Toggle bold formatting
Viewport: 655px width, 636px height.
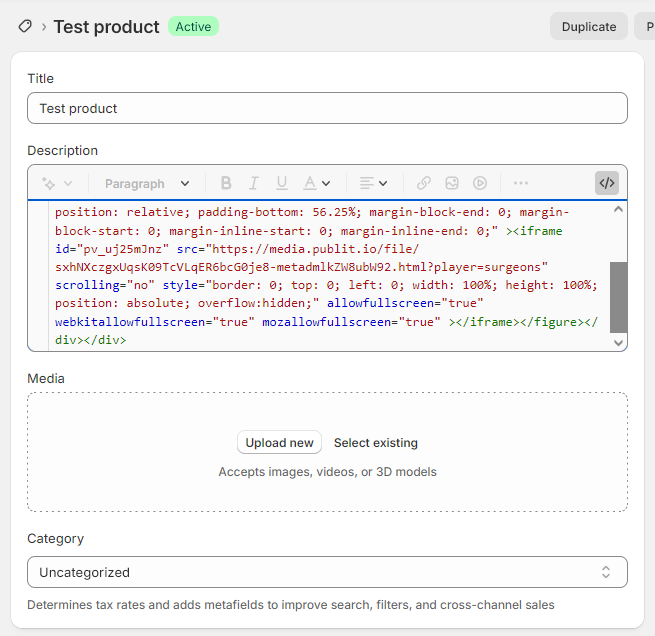pos(226,183)
